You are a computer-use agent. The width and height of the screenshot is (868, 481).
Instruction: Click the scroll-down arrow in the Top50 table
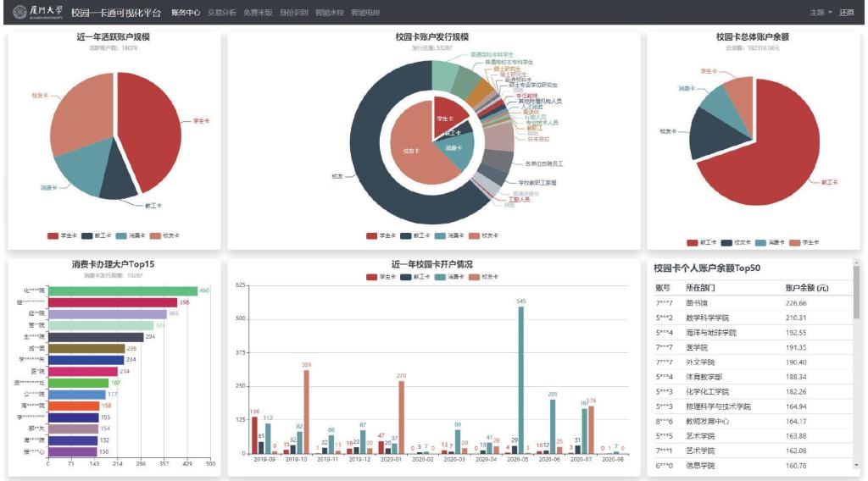coord(856,465)
